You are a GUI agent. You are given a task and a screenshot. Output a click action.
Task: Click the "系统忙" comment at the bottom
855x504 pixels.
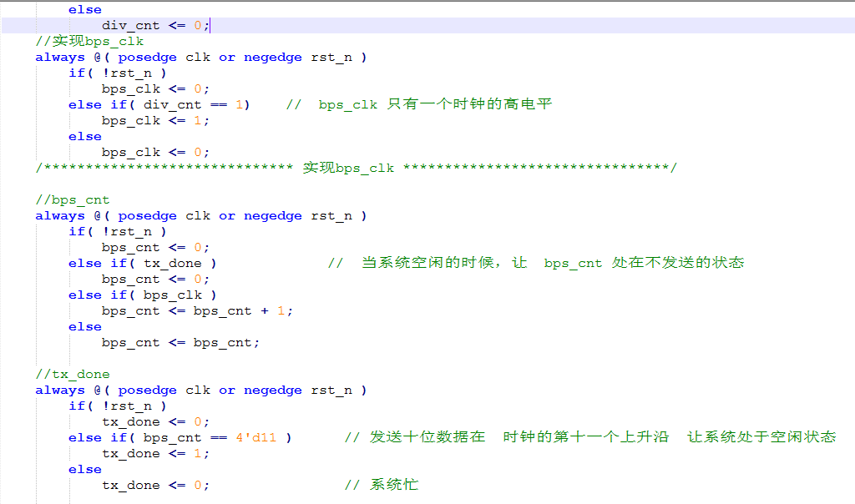tap(393, 486)
